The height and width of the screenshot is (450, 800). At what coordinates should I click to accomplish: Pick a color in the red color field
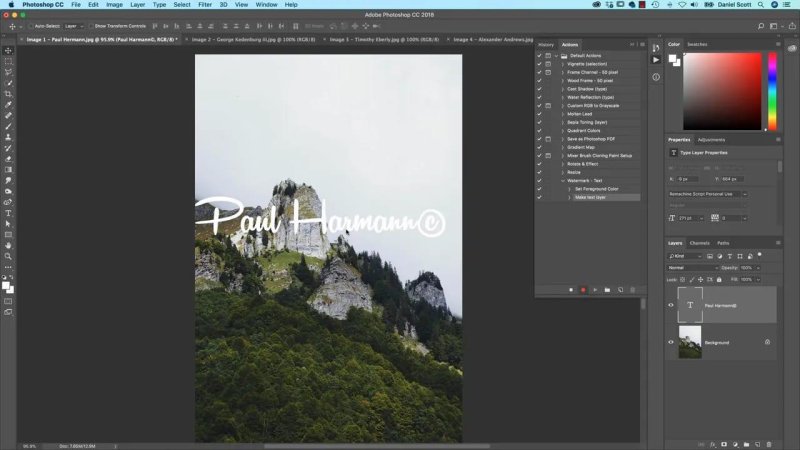click(722, 91)
